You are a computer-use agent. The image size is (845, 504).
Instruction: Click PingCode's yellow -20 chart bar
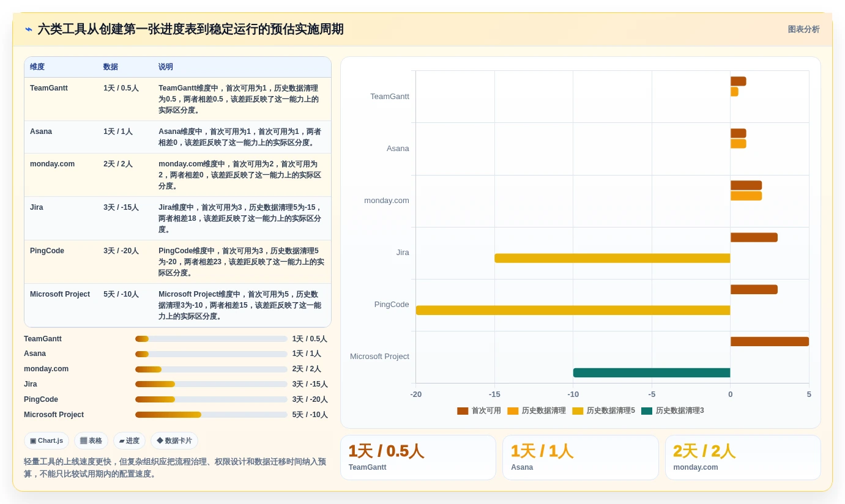click(x=573, y=310)
